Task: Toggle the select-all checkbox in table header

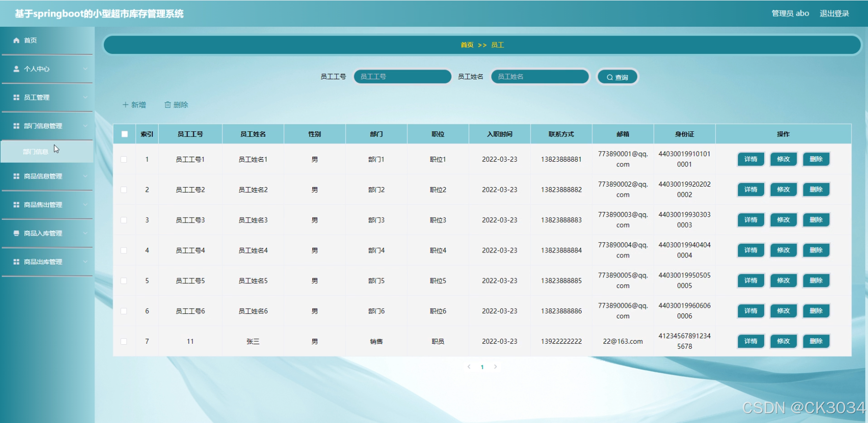Action: point(124,134)
